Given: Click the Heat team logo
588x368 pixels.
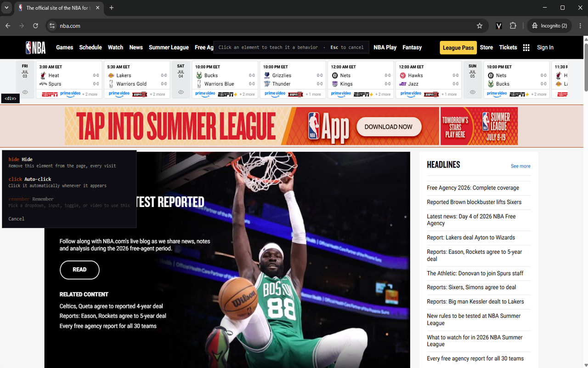Looking at the screenshot, I should pos(43,75).
